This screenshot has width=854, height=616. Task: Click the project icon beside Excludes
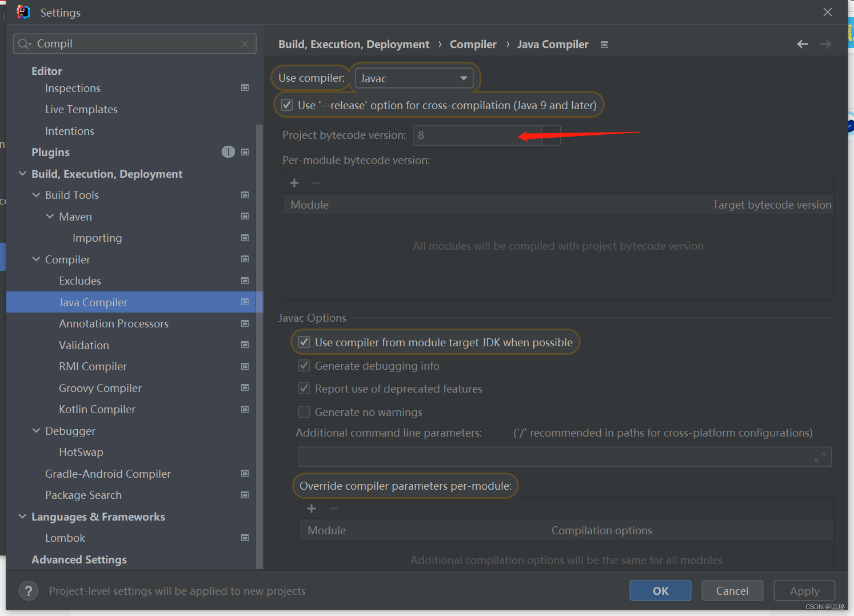245,281
